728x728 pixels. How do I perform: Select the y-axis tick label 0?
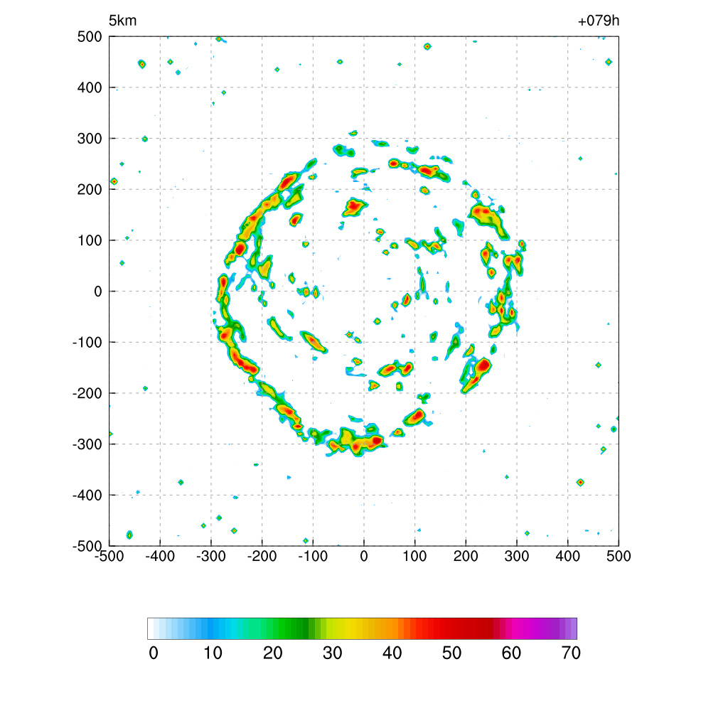point(98,291)
